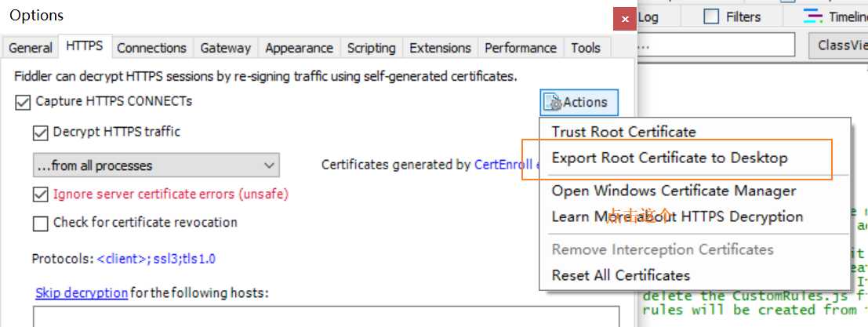Toggle the Filters tab checkbox
The image size is (868, 327).
pyautogui.click(x=710, y=17)
